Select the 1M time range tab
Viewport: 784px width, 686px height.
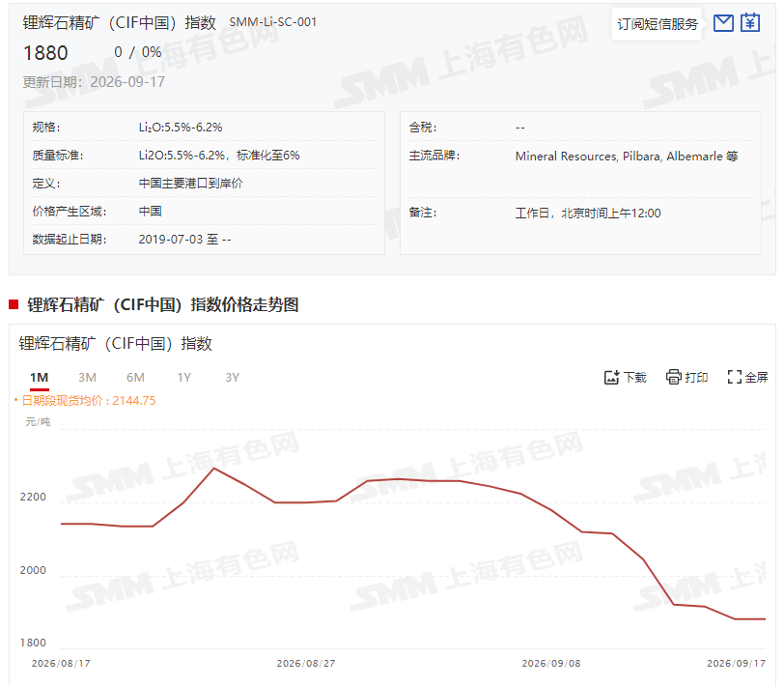click(39, 378)
